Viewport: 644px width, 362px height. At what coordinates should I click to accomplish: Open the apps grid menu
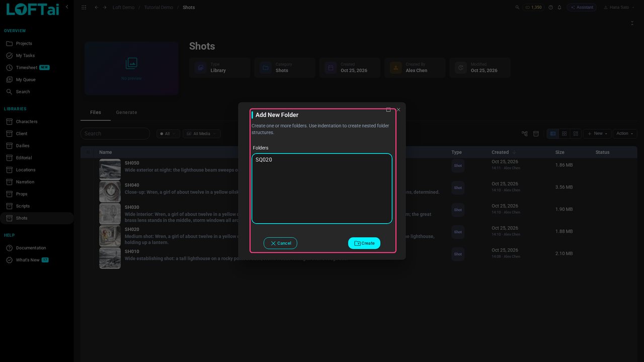[84, 8]
